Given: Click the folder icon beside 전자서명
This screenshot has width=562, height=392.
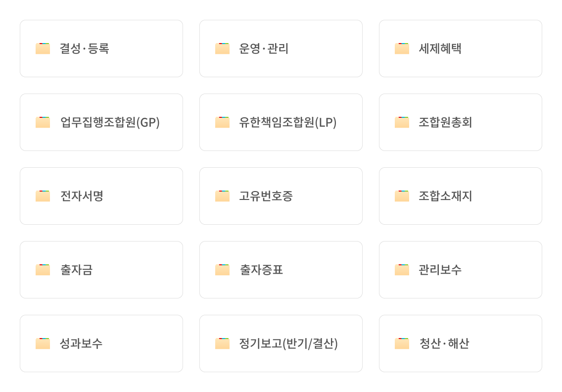Looking at the screenshot, I should tap(43, 196).
